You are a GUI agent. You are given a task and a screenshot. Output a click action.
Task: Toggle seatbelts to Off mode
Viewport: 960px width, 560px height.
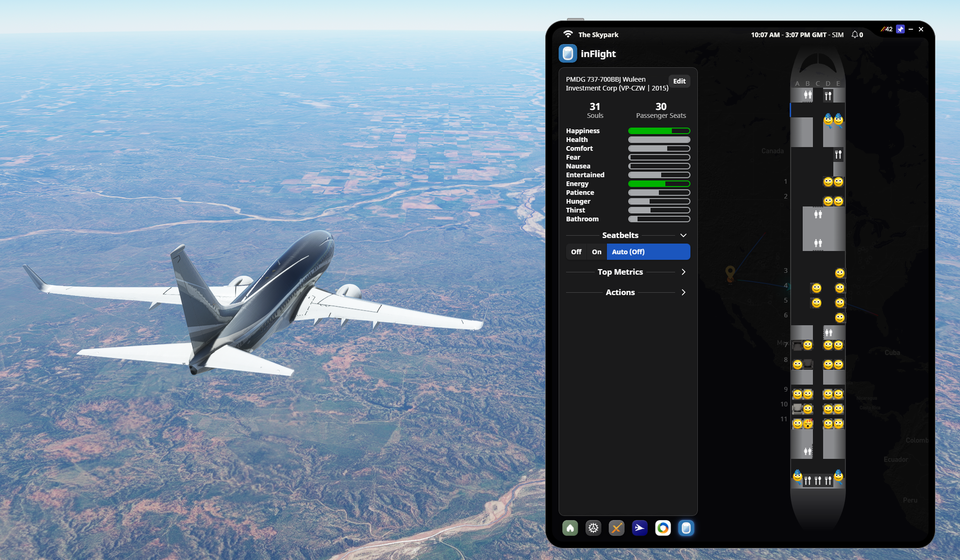(575, 251)
